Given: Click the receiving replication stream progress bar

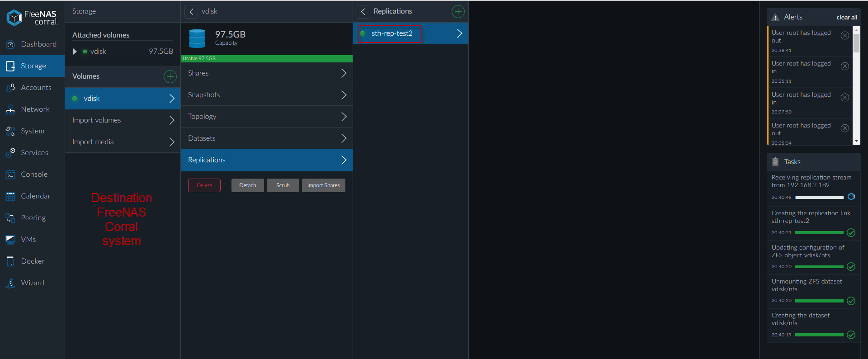Looking at the screenshot, I should 819,198.
